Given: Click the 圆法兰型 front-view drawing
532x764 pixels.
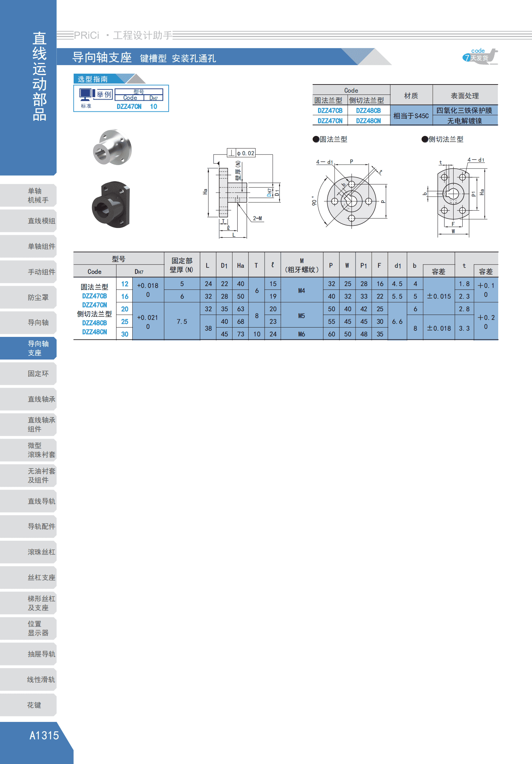Looking at the screenshot, I should 349,194.
